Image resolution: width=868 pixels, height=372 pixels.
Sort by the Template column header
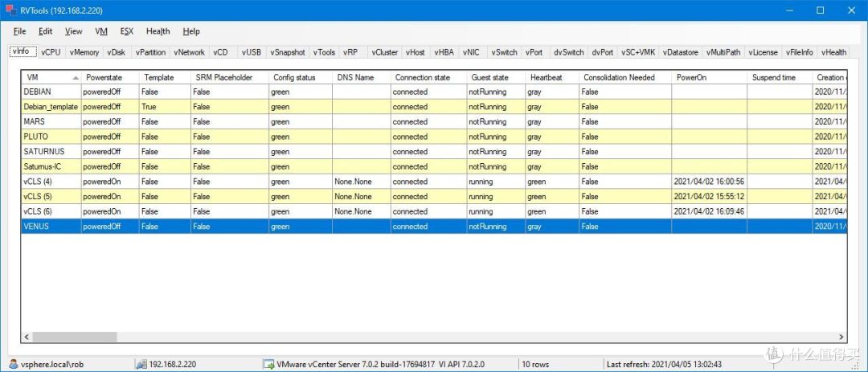coord(165,77)
